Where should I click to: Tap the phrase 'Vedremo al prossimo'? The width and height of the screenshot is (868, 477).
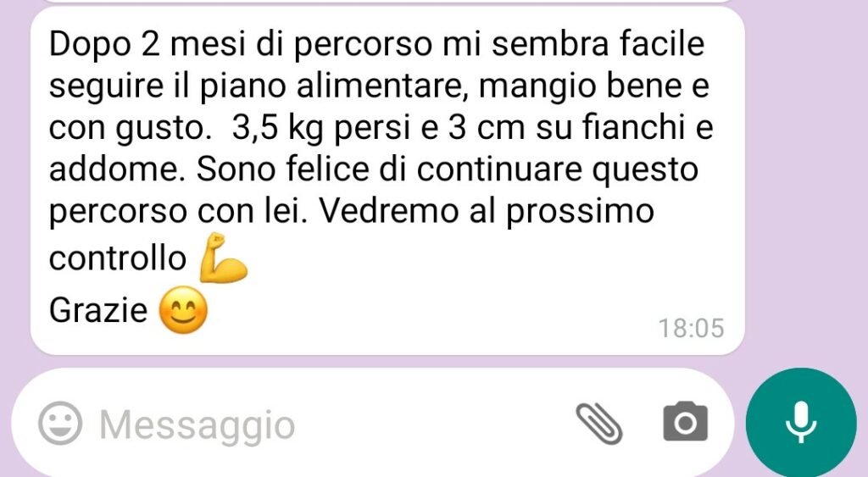[x=487, y=211]
